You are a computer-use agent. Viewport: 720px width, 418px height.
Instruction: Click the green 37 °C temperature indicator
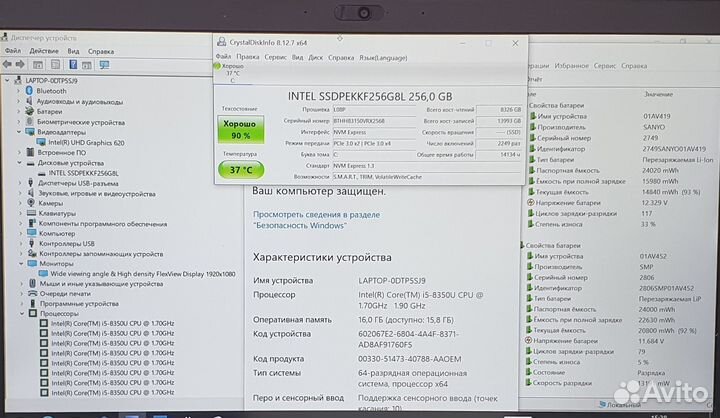(x=241, y=170)
